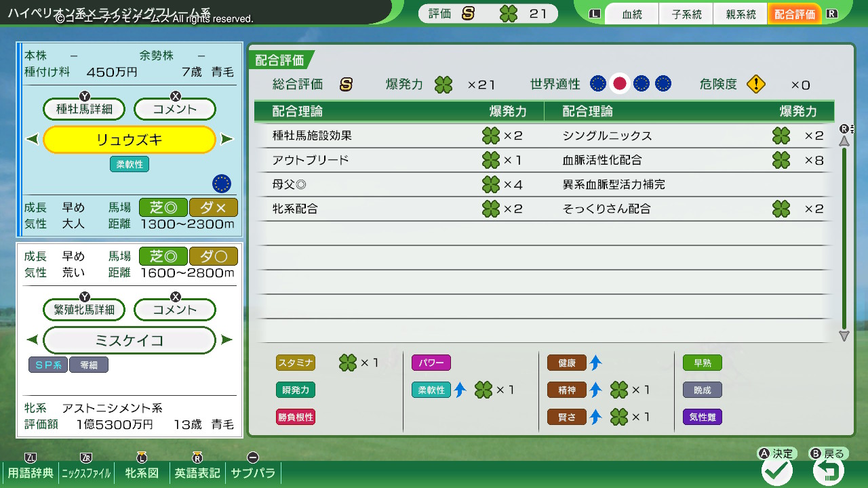Click the Japan flag world aptitude icon
This screenshot has width=868, height=488.
point(619,83)
